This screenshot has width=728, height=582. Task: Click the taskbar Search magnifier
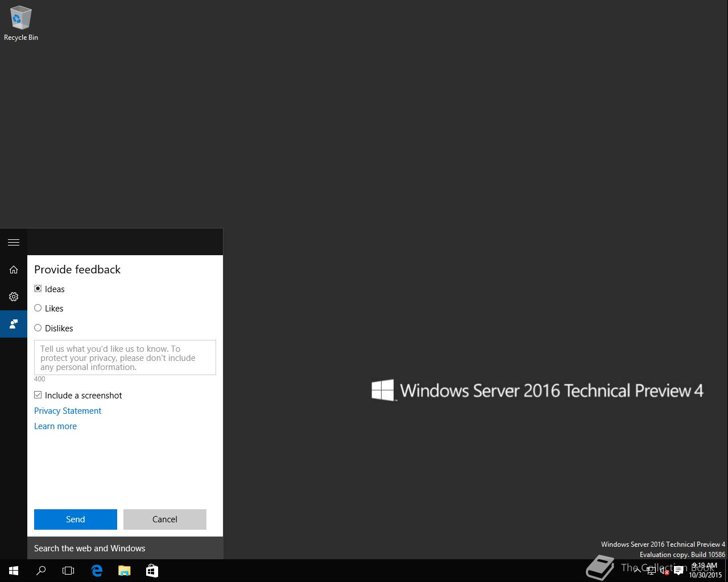pos(41,571)
